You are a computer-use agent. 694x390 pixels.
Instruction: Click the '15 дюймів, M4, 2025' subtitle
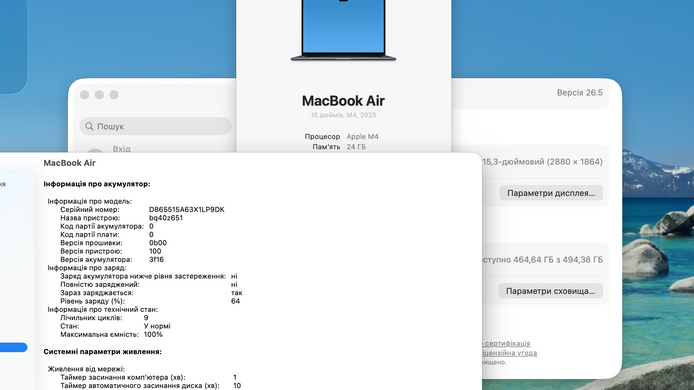(343, 115)
